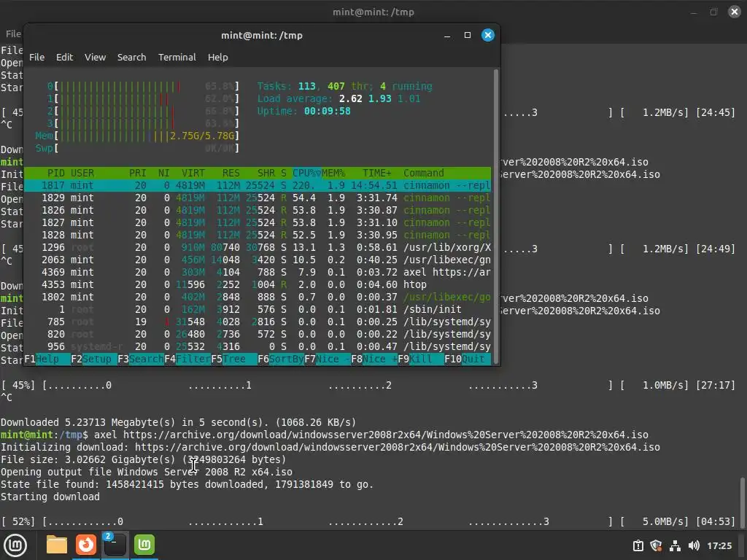Maximize the front htop terminal window
This screenshot has height=560, width=747.
(468, 35)
